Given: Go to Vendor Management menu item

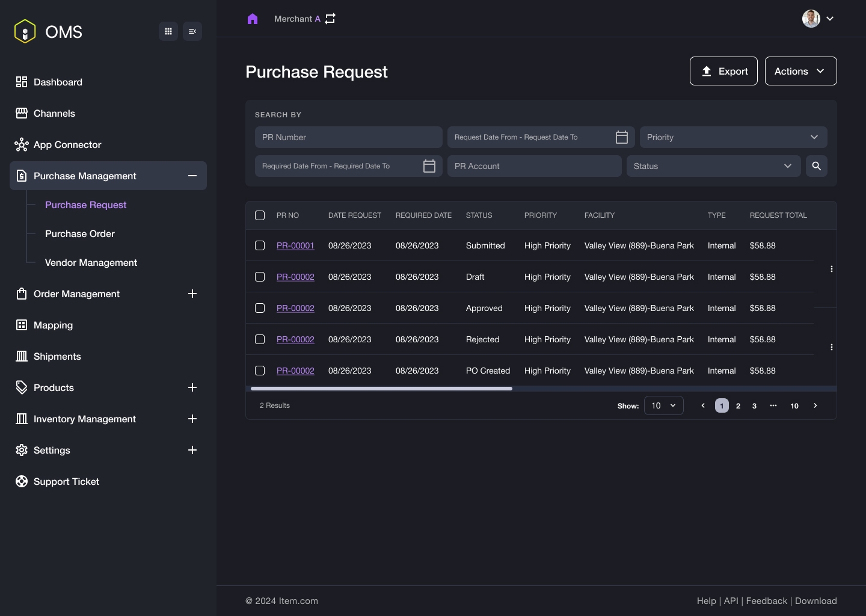Looking at the screenshot, I should tap(91, 262).
